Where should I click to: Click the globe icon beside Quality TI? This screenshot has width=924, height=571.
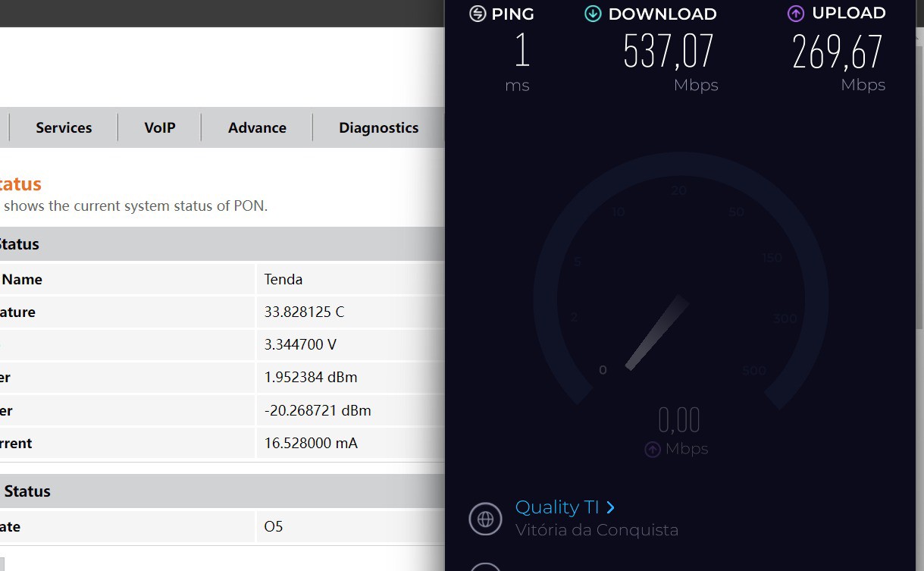(485, 519)
